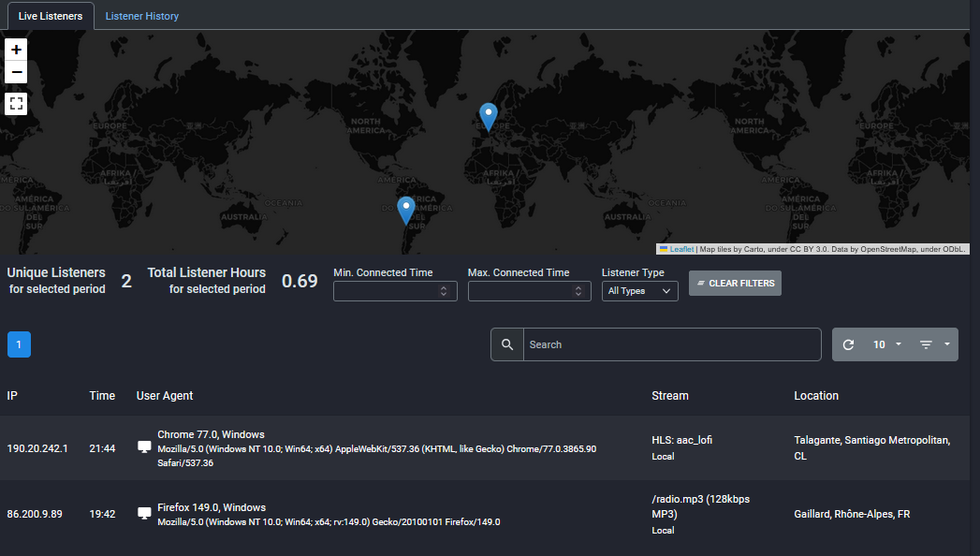Focus the Search input box
980x556 pixels.
pyautogui.click(x=671, y=344)
